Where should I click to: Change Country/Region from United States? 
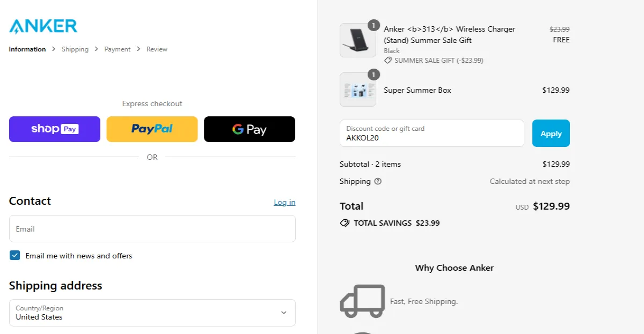click(152, 313)
